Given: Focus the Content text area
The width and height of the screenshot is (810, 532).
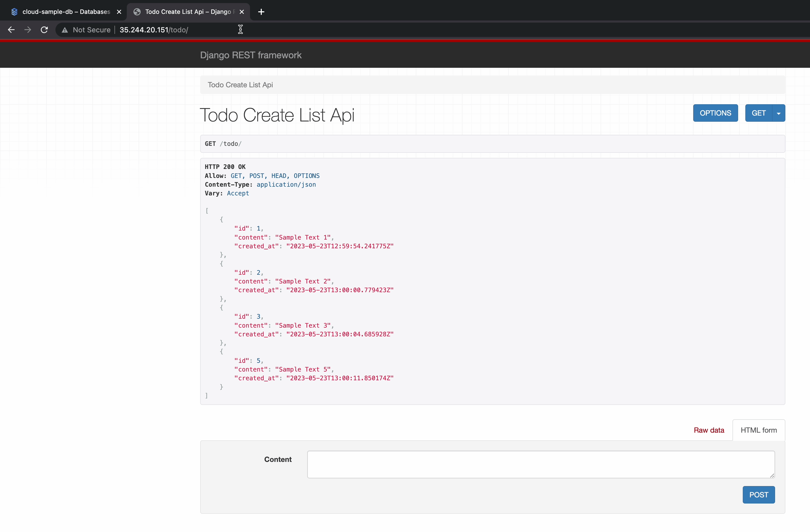Looking at the screenshot, I should tap(541, 464).
